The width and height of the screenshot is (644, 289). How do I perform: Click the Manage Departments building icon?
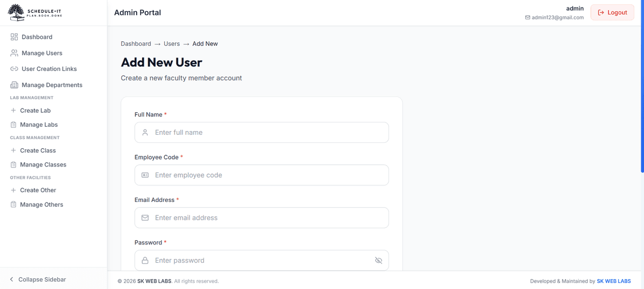click(x=14, y=85)
